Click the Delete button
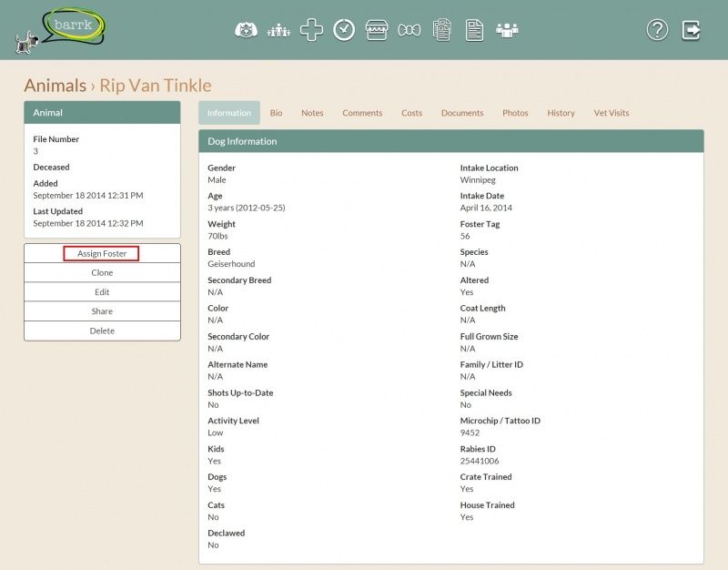 coord(102,331)
